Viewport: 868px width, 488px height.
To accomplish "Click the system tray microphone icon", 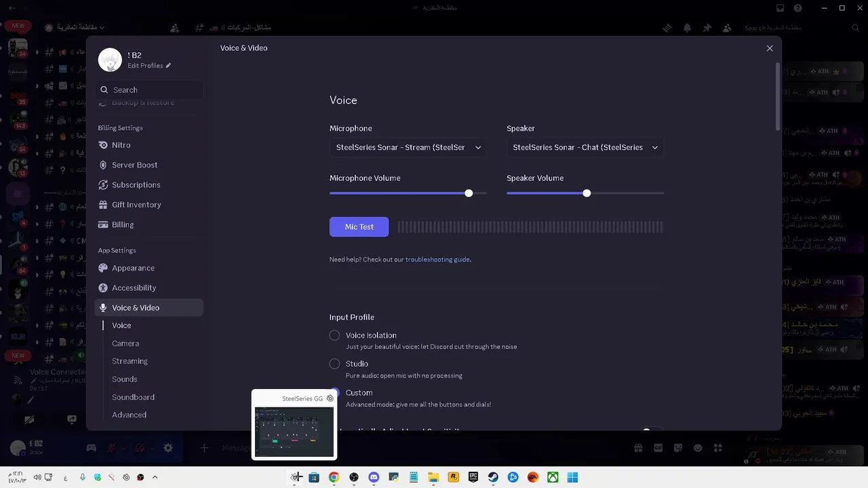I will click(83, 477).
